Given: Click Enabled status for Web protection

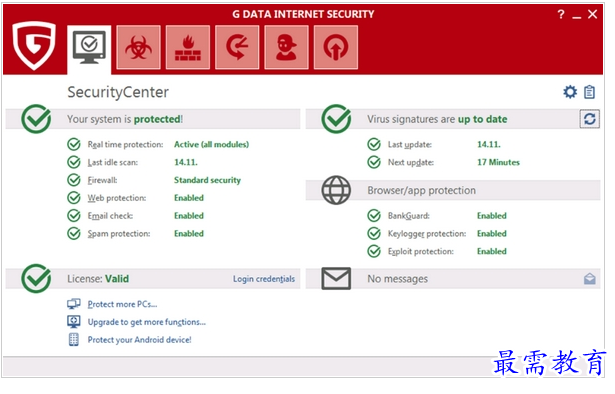Looking at the screenshot, I should [189, 198].
